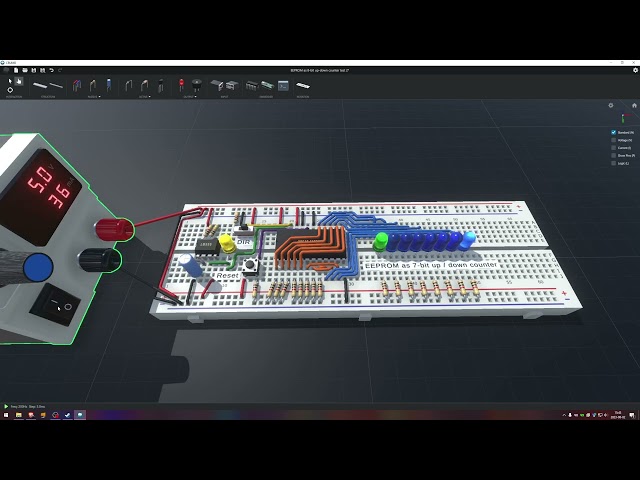
Task: Open the taskbar notification center icon
Action: (x=632, y=415)
